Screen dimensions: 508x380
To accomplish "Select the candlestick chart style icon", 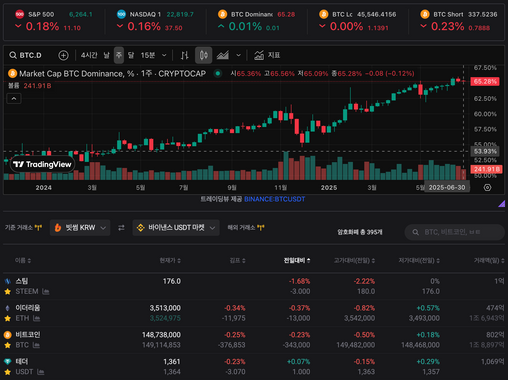I will (x=203, y=55).
